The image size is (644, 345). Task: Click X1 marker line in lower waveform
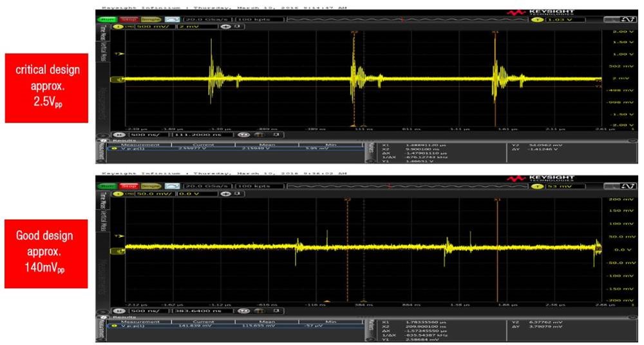(x=497, y=250)
